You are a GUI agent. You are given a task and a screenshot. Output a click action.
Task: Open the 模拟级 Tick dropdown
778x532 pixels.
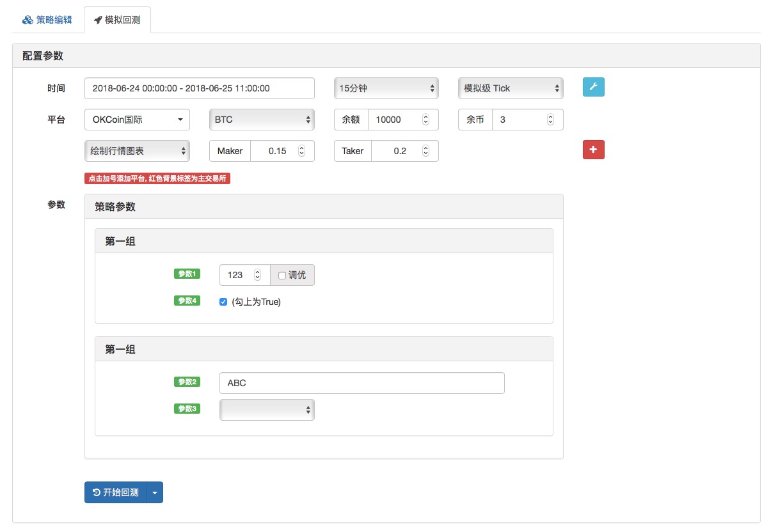[x=511, y=88]
